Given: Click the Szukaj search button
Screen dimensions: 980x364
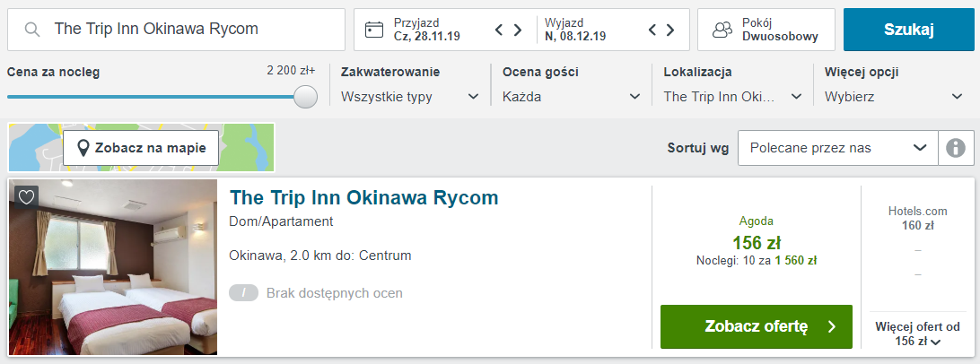Looking at the screenshot, I should coord(909,30).
